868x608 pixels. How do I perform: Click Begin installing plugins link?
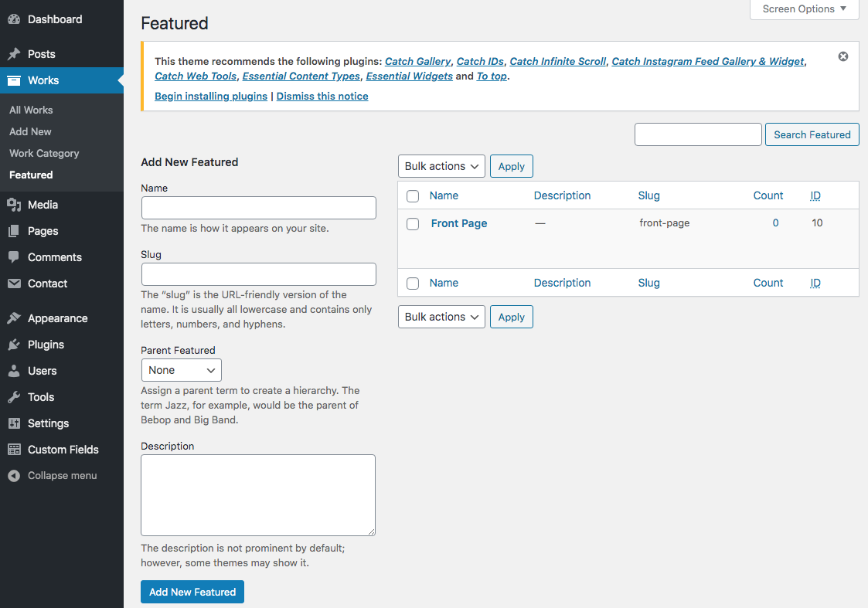pos(211,97)
